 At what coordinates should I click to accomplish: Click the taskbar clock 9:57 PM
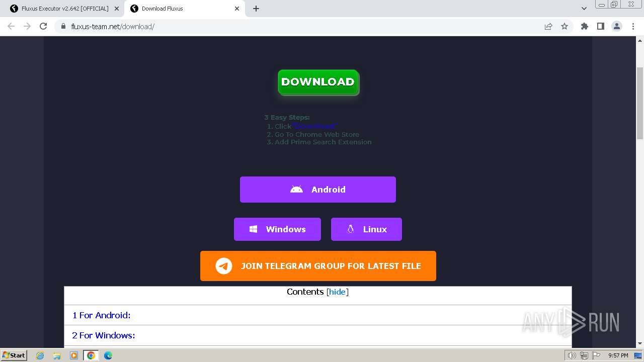click(618, 355)
